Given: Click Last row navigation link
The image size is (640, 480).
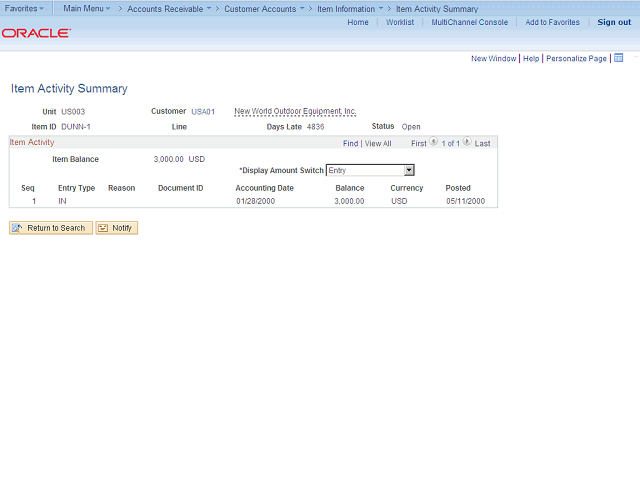Looking at the screenshot, I should (x=482, y=143).
